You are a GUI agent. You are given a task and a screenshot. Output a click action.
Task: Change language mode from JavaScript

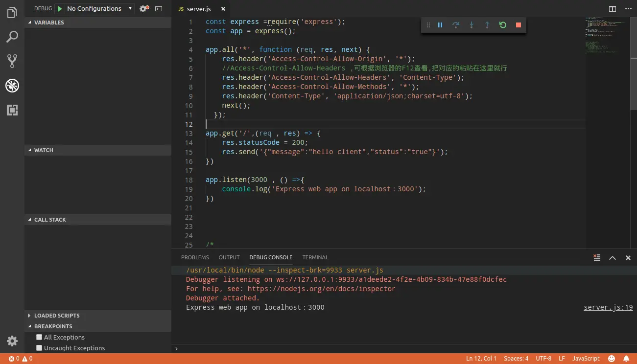586,359
